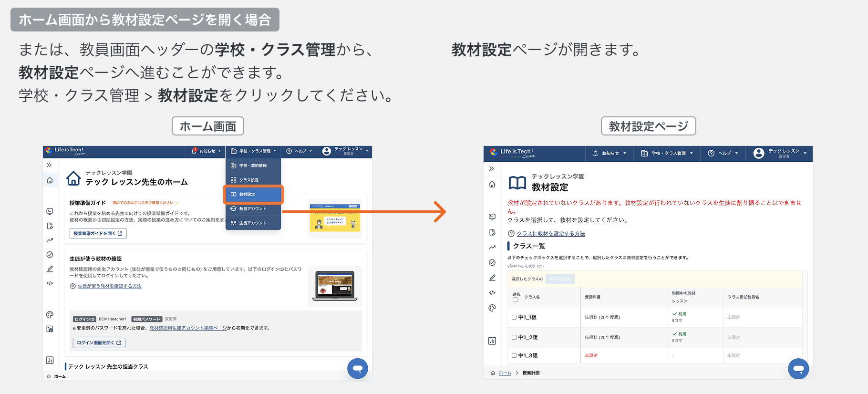Click Life is Tech logo on 教材設定 page

click(513, 153)
